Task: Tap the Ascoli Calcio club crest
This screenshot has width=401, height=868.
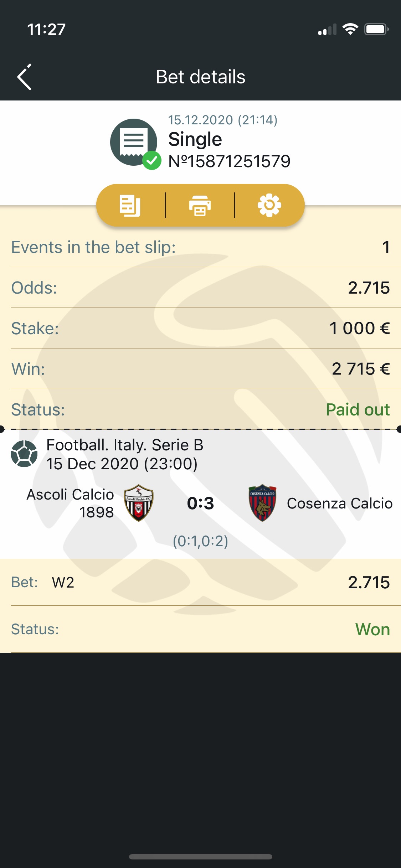Action: tap(139, 503)
